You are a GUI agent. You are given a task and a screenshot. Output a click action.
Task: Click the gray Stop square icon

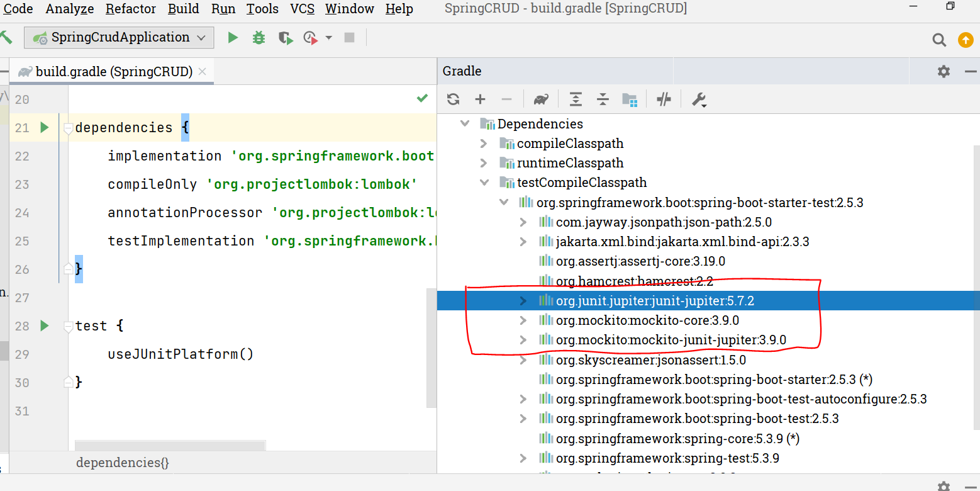point(349,38)
